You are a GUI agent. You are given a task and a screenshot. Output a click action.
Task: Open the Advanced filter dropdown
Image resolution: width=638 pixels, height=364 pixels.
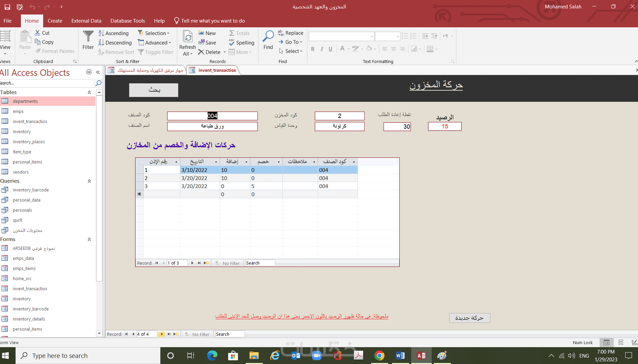click(154, 42)
